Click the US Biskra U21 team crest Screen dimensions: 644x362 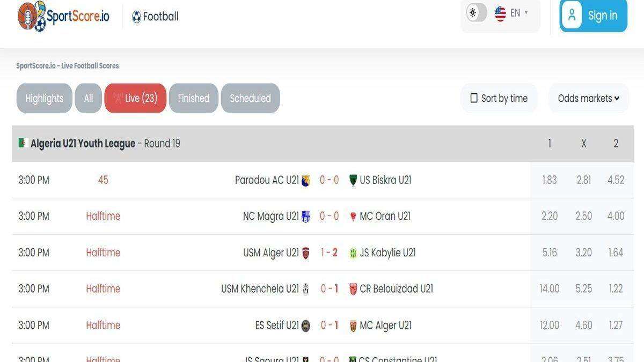[353, 180]
